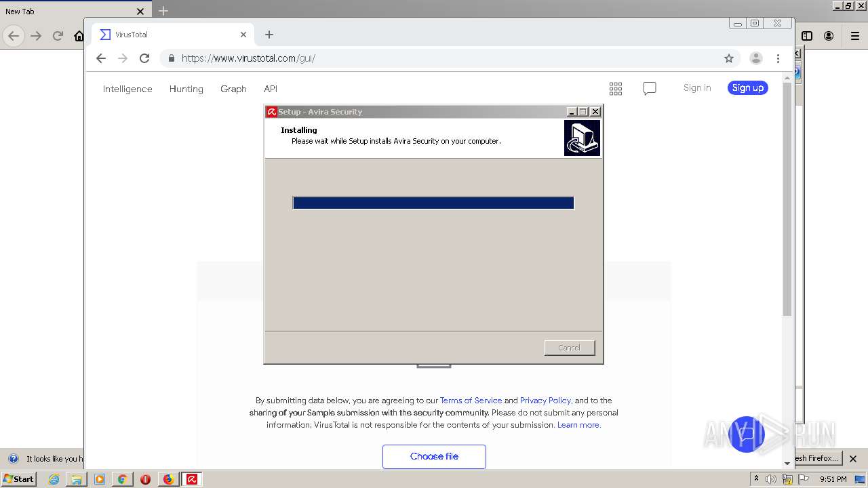This screenshot has height=488, width=868.
Task: Go back in the Firefox window
Action: [14, 36]
